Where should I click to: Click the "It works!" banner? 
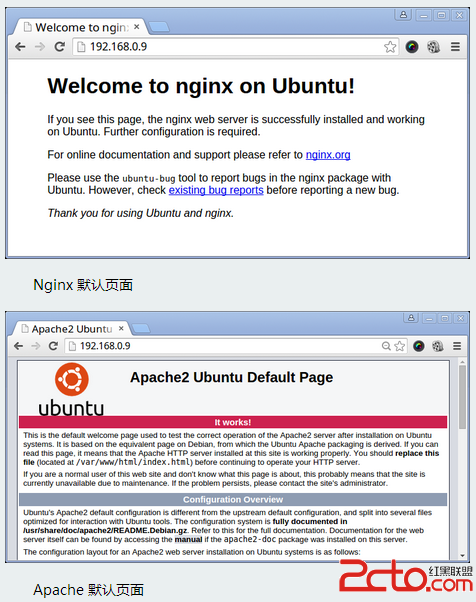[x=233, y=422]
